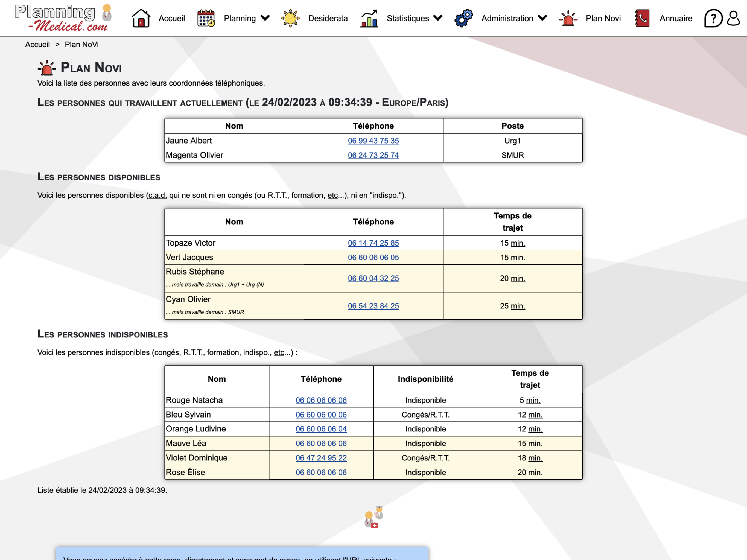Expand the Statistiques dropdown chevron

click(x=438, y=18)
